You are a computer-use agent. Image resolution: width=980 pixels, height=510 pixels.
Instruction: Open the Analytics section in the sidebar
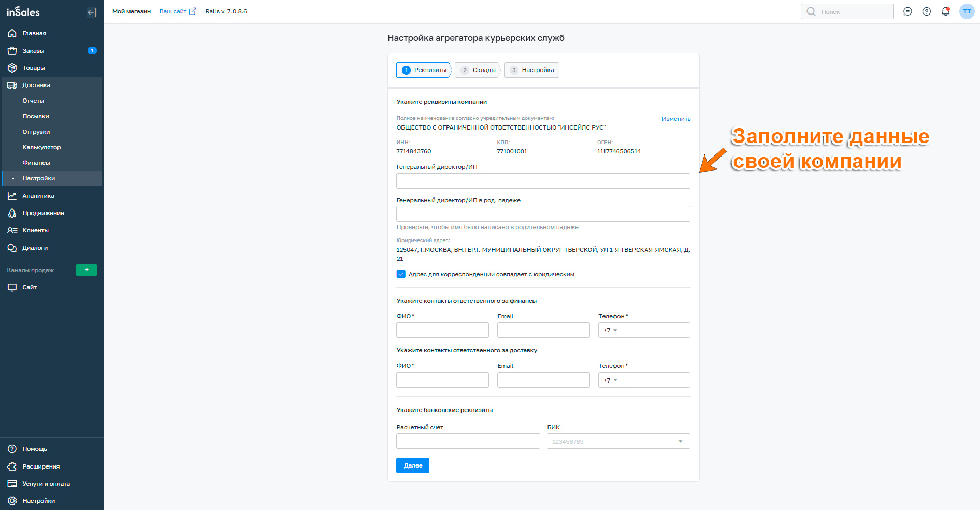[38, 196]
